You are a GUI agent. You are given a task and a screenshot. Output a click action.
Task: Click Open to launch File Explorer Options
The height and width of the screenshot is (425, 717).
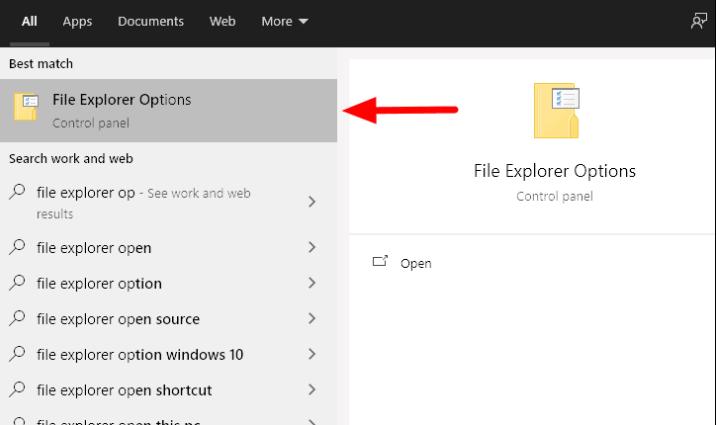click(415, 263)
